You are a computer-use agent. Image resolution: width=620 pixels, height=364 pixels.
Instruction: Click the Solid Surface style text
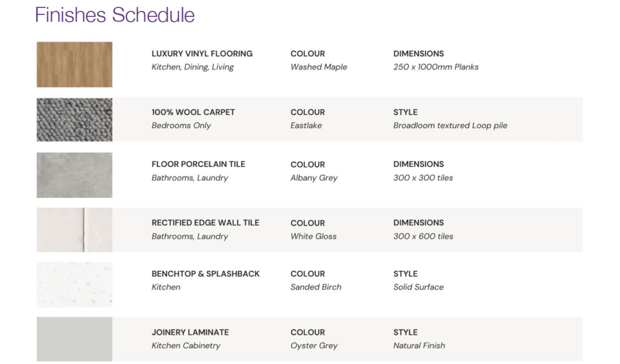tap(418, 287)
